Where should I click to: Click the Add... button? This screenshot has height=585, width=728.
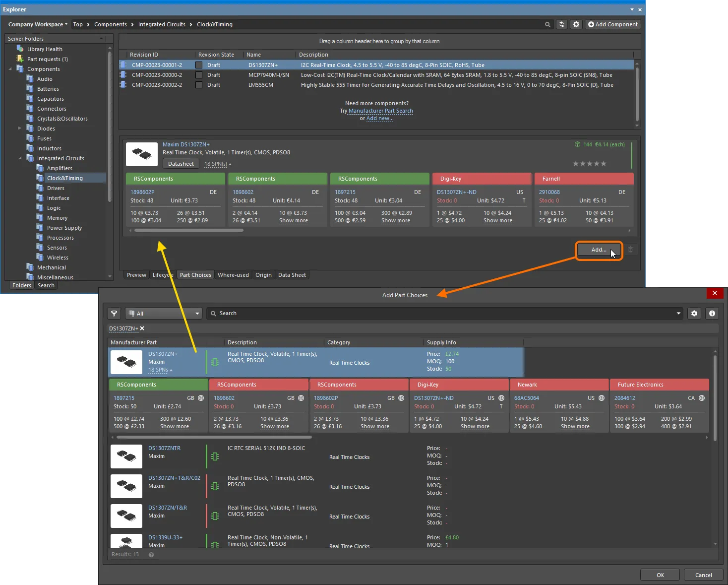(x=599, y=250)
